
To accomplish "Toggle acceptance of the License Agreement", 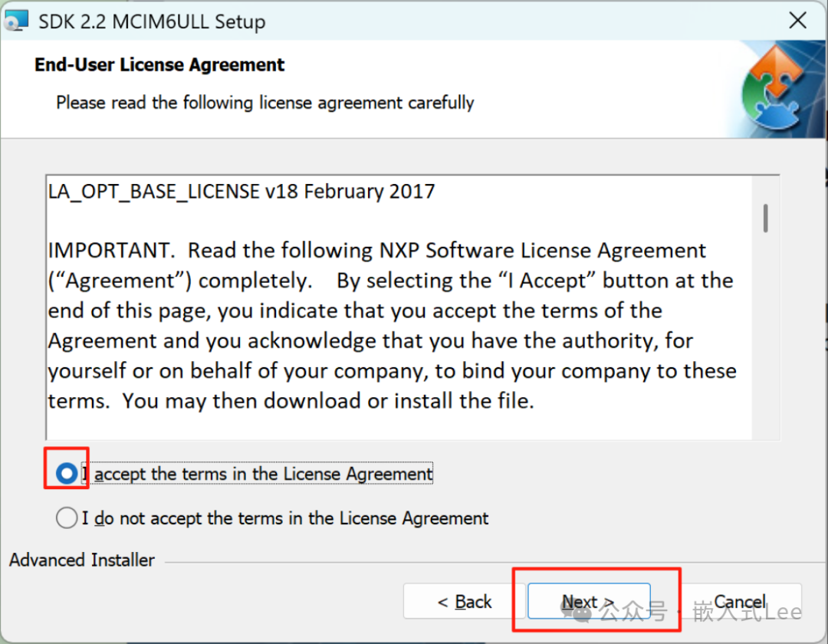I will (66, 473).
